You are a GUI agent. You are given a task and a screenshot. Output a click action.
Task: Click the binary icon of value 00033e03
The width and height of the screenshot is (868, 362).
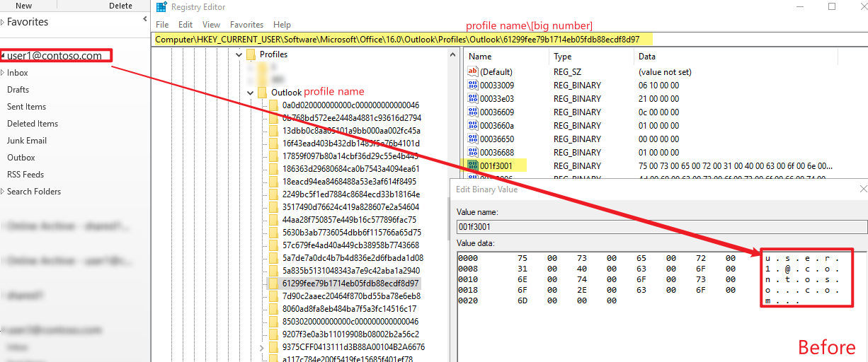473,98
